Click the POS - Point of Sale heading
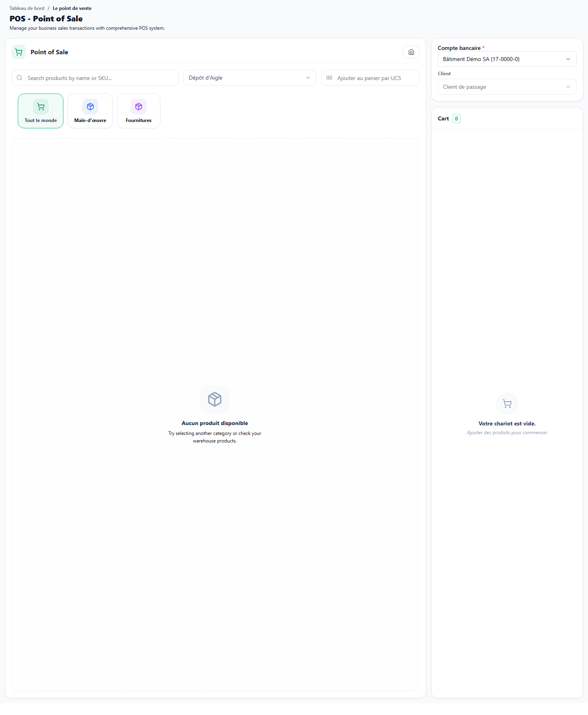 46,19
